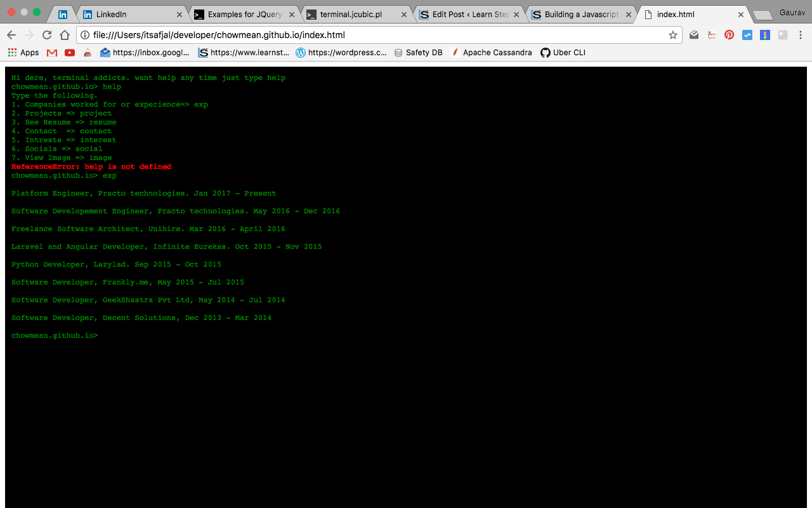Click the greyed-out arrows extension icon
The width and height of the screenshot is (812, 508).
783,35
